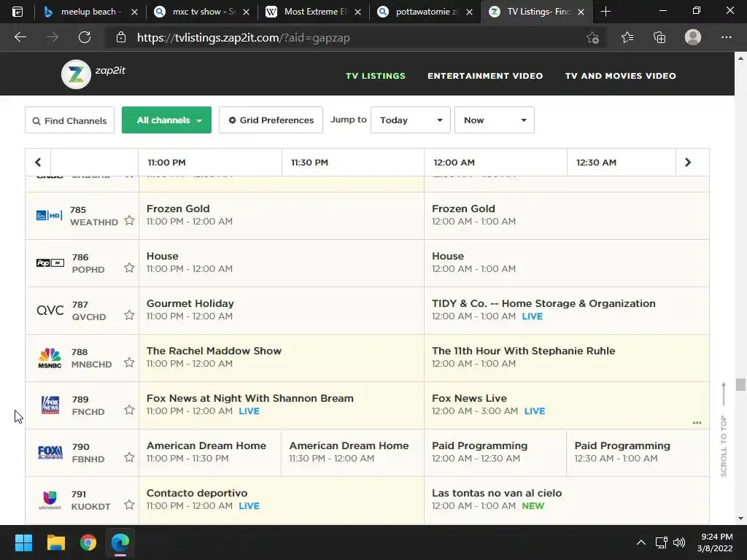This screenshot has width=747, height=560.
Task: Open Las tontas no van al cielo
Action: click(566, 500)
